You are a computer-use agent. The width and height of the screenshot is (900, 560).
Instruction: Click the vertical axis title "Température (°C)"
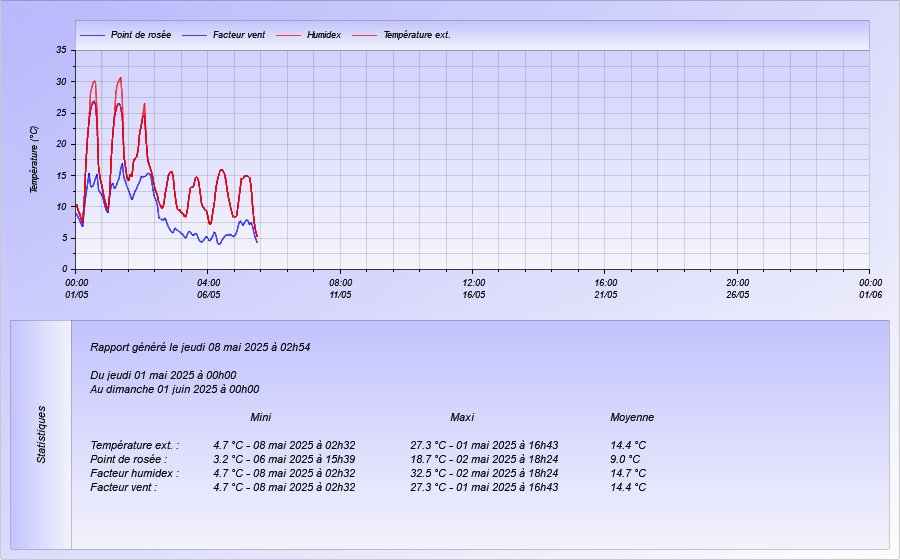coord(34,160)
